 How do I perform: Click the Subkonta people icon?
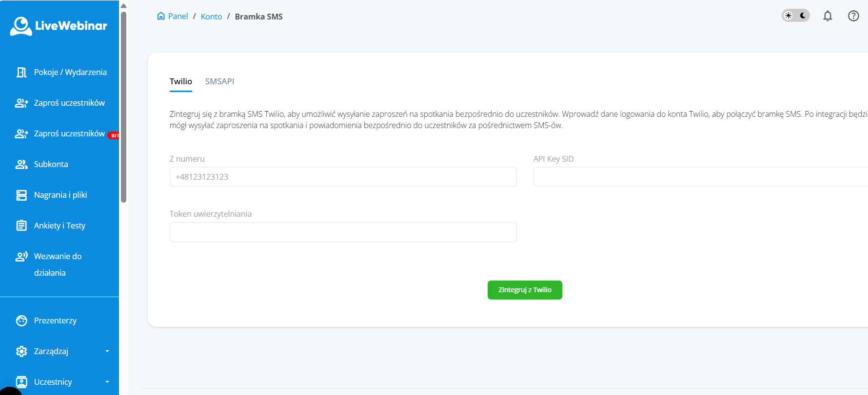(x=21, y=164)
